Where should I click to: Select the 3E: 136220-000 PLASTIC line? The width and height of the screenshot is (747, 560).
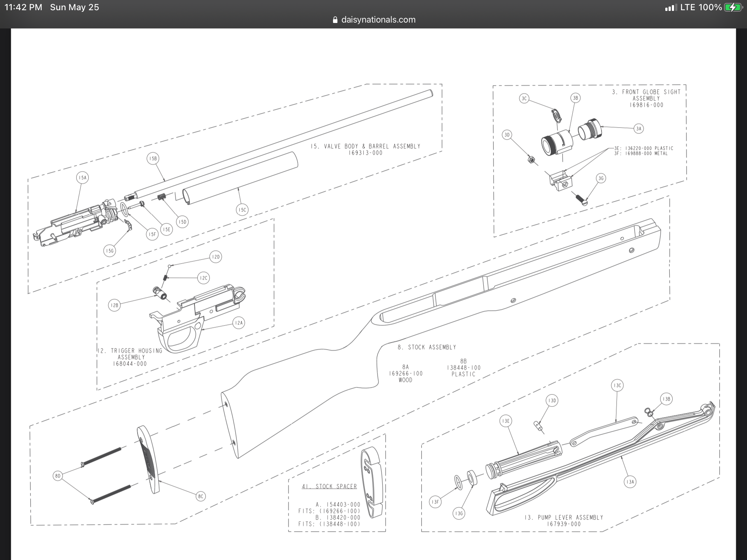644,148
